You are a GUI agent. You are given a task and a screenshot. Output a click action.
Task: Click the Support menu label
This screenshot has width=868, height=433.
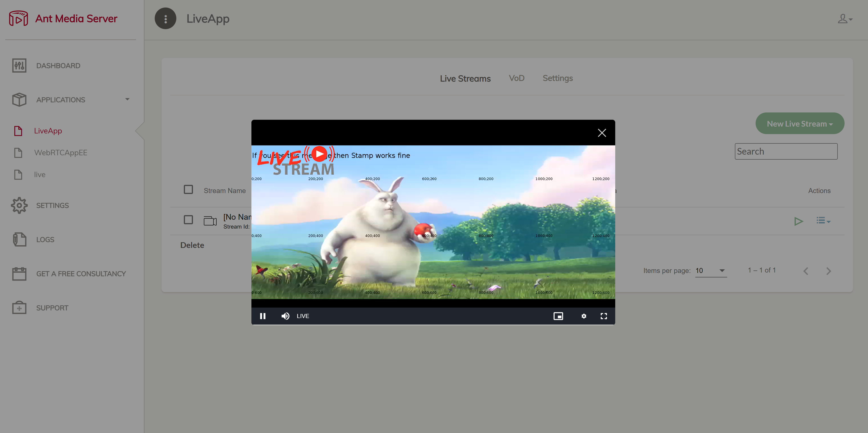tap(52, 308)
